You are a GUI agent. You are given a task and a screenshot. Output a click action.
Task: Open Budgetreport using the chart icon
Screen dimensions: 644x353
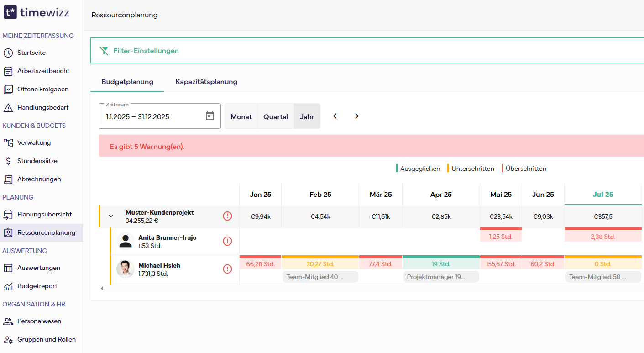point(9,286)
